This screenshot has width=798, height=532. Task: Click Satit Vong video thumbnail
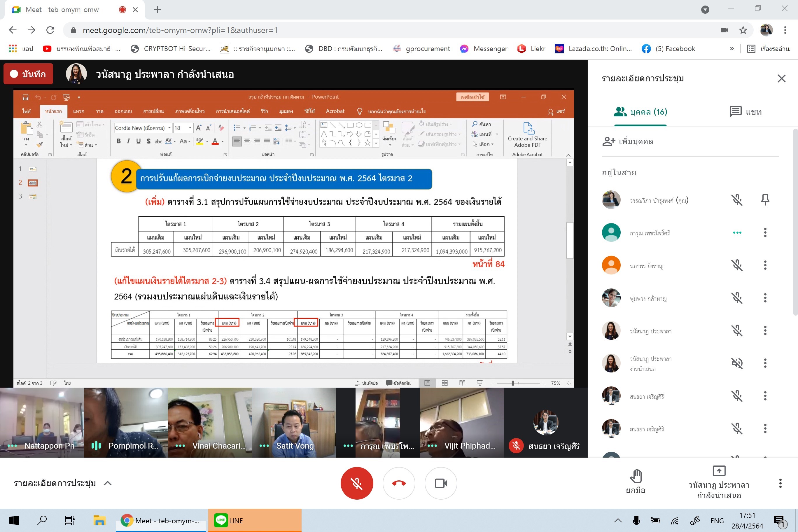294,422
